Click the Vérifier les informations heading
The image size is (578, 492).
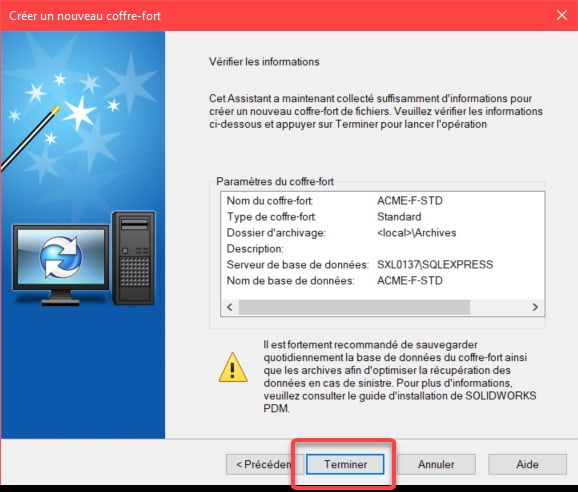tap(264, 62)
